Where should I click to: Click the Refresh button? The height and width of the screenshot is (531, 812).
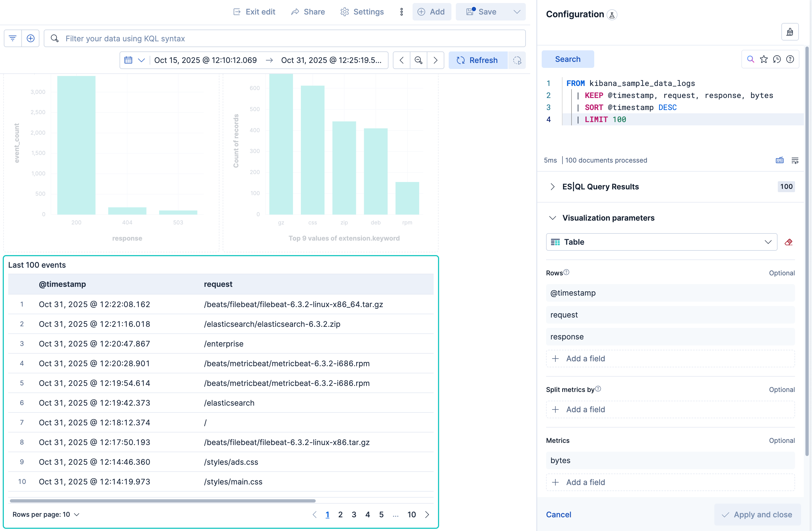[478, 60]
